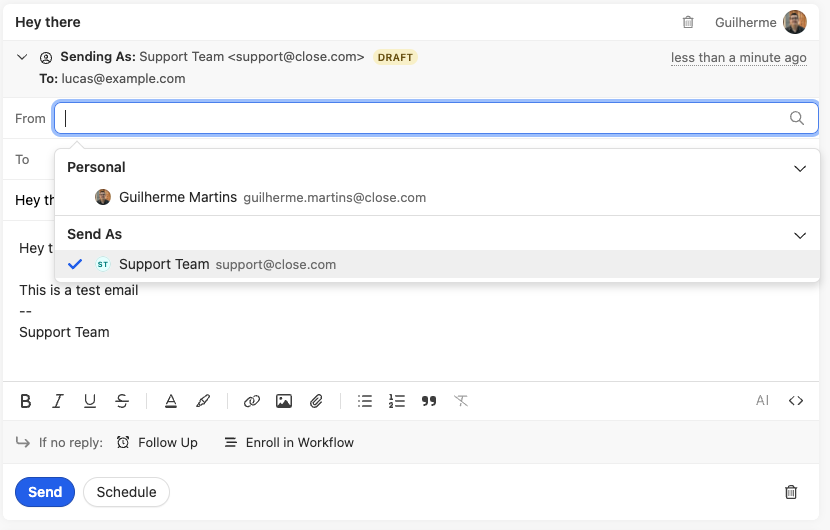Open the text color picker

pos(170,401)
